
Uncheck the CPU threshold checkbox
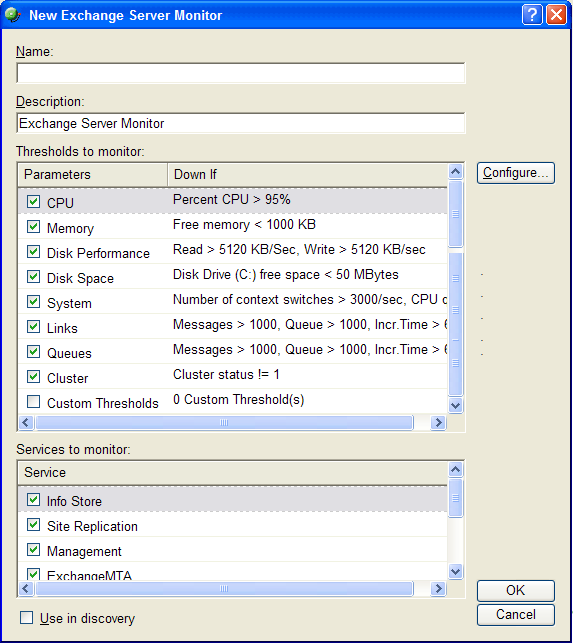[x=33, y=201]
